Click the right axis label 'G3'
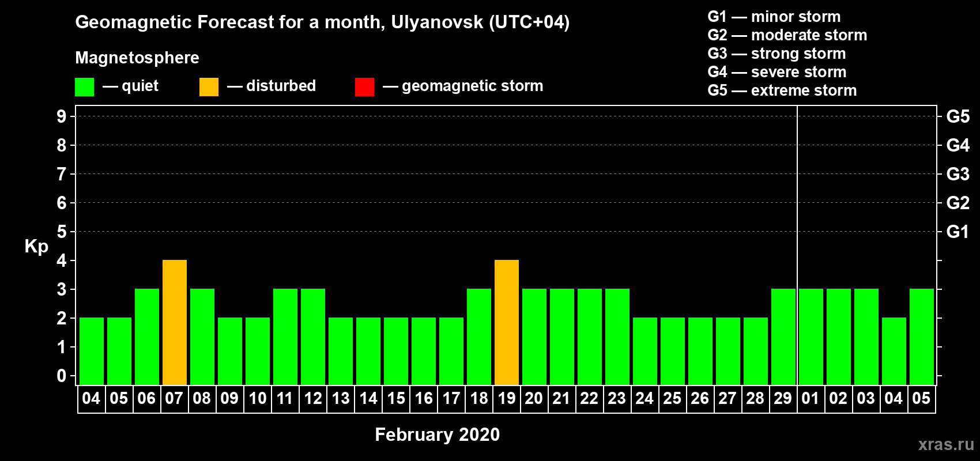 click(x=958, y=174)
